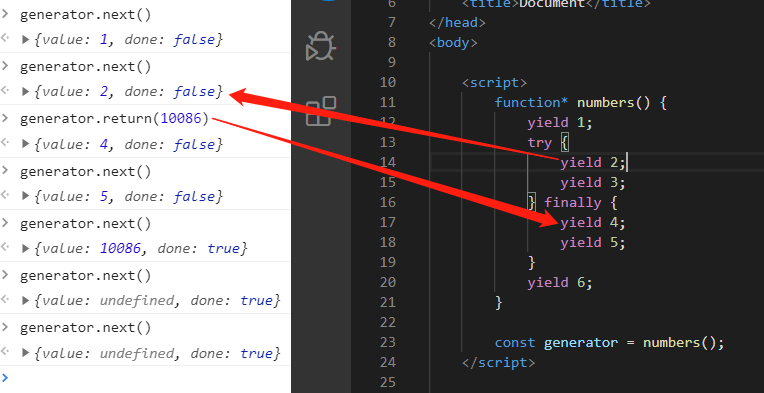
Task: Click the opening <script> tag
Action: pyautogui.click(x=495, y=82)
